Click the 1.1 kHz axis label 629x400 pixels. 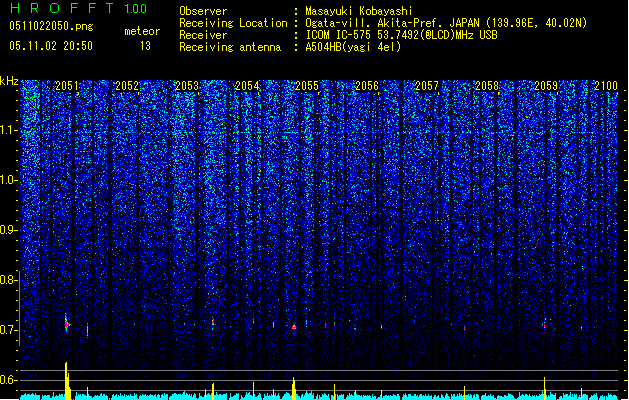(x=9, y=130)
